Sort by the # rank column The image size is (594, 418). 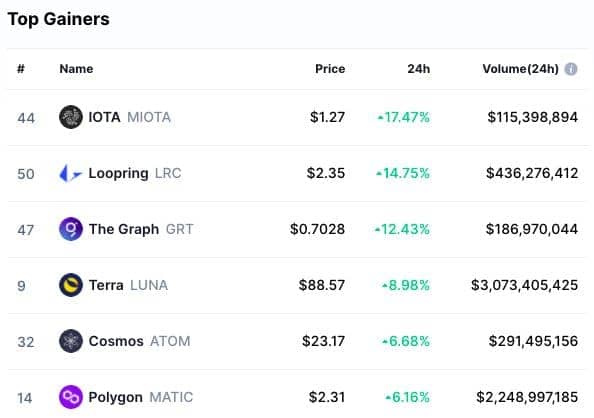click(21, 69)
